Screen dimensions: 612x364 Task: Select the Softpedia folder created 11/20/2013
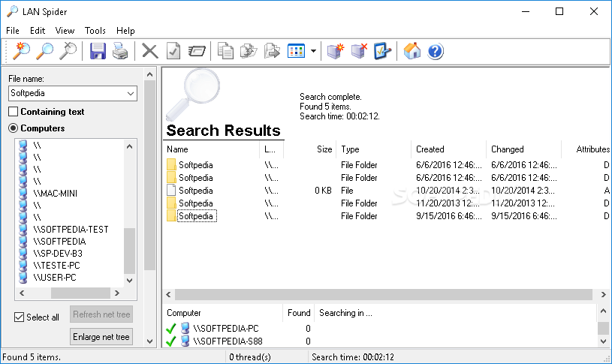[x=195, y=203]
